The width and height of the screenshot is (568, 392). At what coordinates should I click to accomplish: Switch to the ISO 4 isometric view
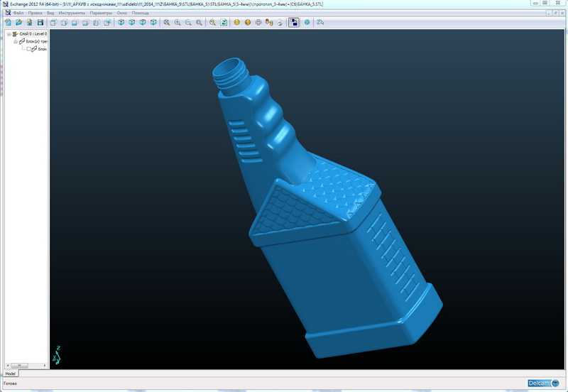coord(153,23)
